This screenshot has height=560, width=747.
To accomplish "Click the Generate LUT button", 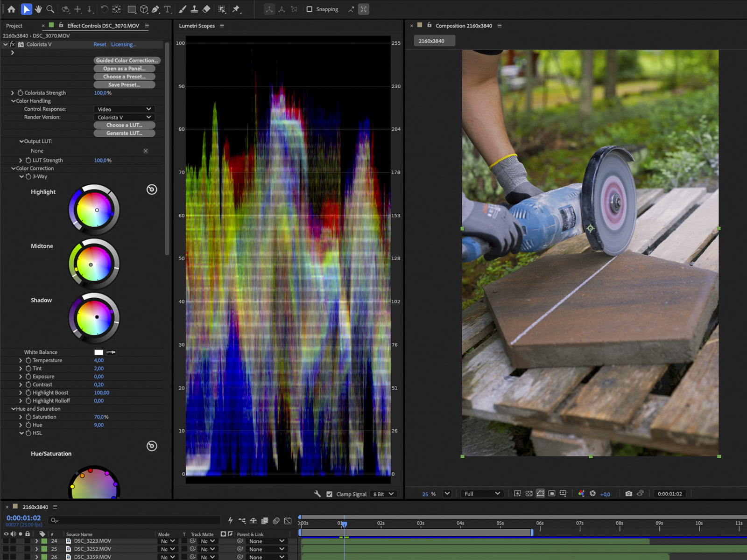I will (x=124, y=133).
